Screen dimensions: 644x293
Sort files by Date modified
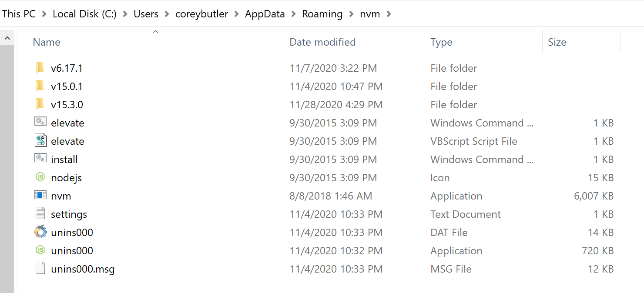point(322,42)
